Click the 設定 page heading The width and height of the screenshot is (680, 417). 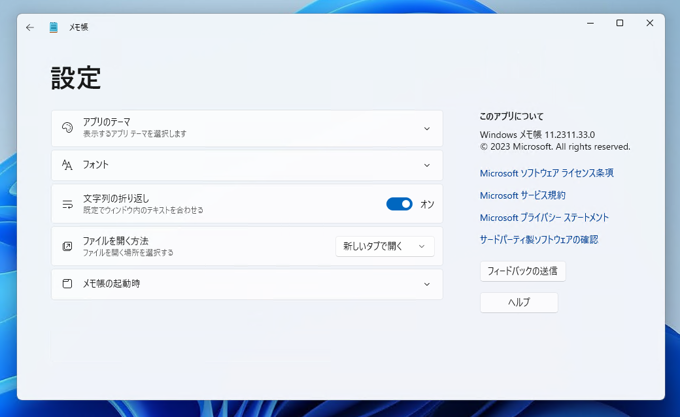tap(76, 78)
